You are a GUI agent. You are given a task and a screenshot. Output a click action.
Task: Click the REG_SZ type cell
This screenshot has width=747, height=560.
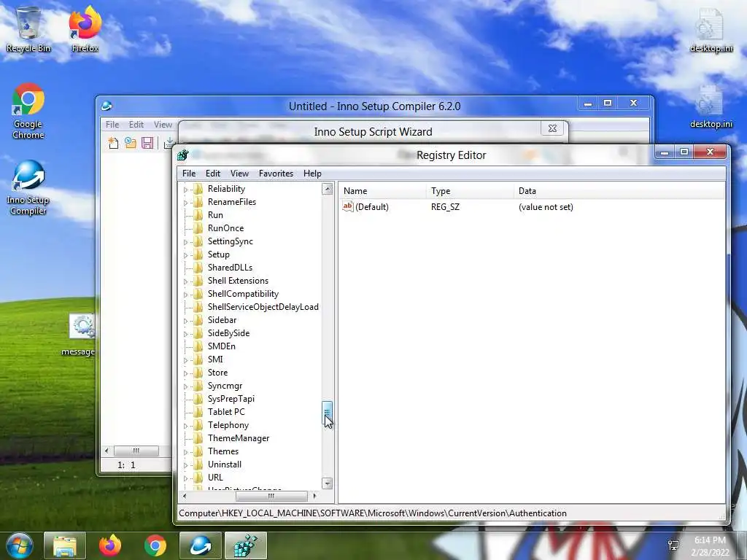click(445, 207)
